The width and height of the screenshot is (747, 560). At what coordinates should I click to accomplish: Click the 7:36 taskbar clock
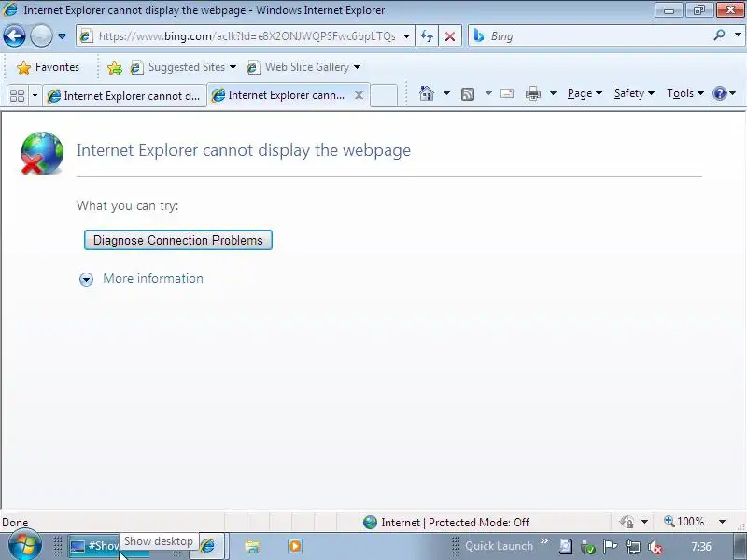pyautogui.click(x=701, y=546)
